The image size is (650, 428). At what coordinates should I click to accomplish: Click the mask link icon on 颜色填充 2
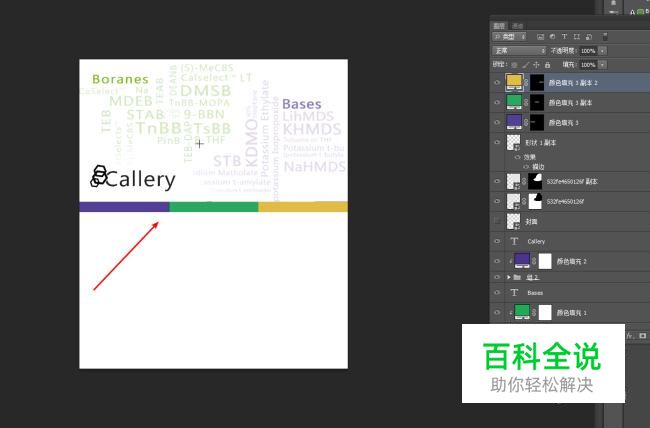[534, 261]
